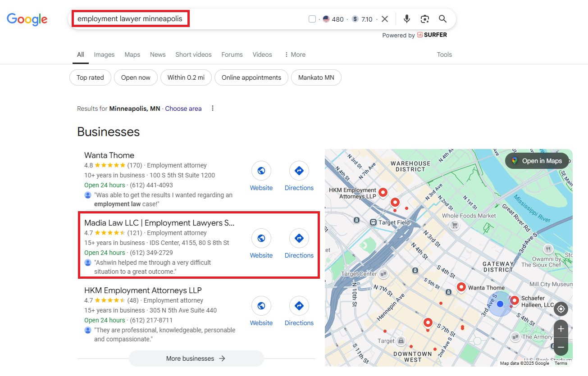The height and width of the screenshot is (376, 588).
Task: Expand the More search categories menu
Action: 295,54
